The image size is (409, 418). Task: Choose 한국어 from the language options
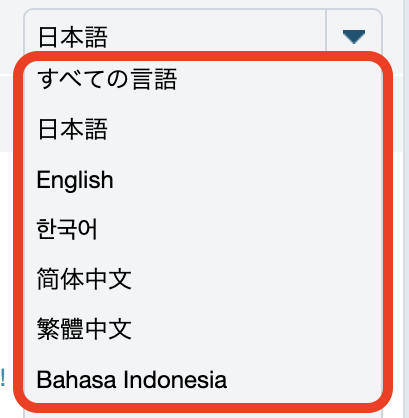[203, 229]
